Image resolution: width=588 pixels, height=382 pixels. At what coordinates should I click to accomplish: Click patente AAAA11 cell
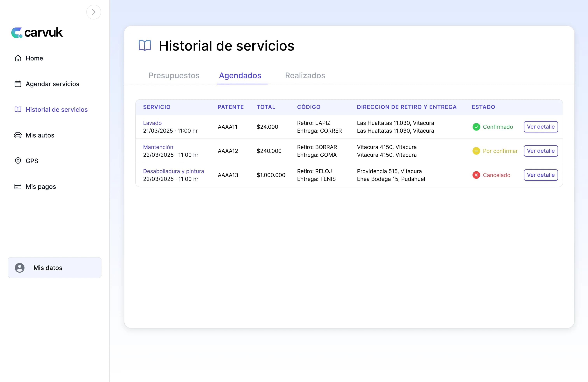point(227,127)
